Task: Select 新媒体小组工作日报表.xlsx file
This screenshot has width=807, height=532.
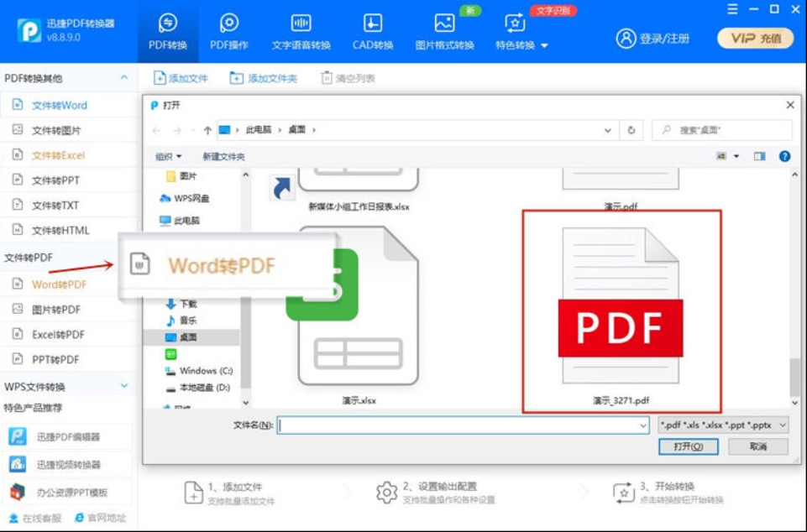Action: pos(359,206)
